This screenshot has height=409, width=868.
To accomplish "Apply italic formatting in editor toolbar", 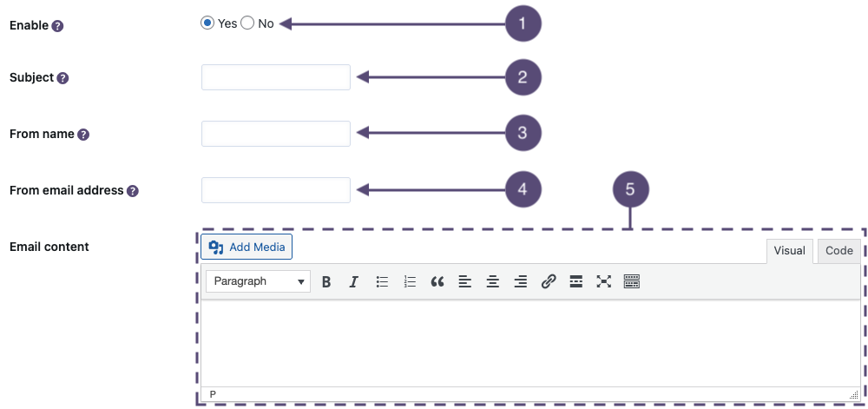I will point(354,281).
